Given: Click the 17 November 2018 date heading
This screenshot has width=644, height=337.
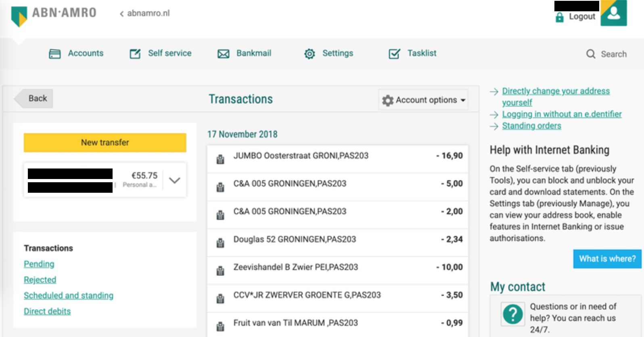Looking at the screenshot, I should (x=243, y=134).
